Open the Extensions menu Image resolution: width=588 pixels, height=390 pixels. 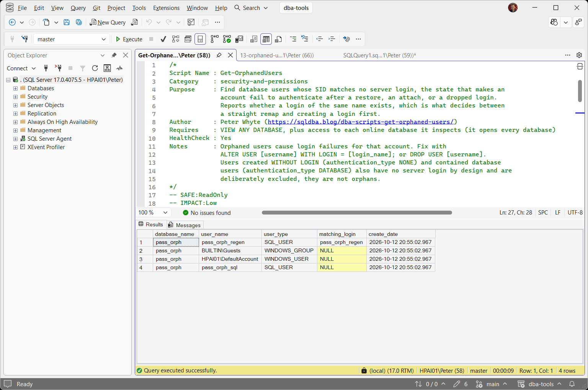166,8
